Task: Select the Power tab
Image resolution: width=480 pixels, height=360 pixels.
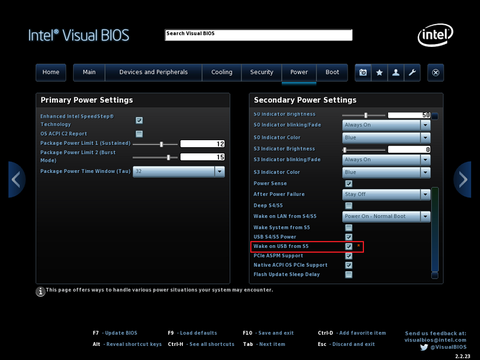Action: [x=299, y=73]
